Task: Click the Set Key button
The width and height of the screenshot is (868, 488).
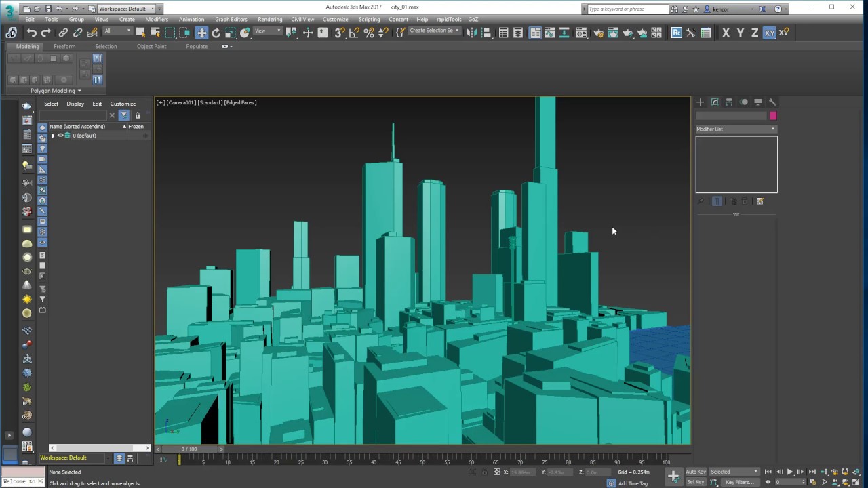Action: pos(696,482)
